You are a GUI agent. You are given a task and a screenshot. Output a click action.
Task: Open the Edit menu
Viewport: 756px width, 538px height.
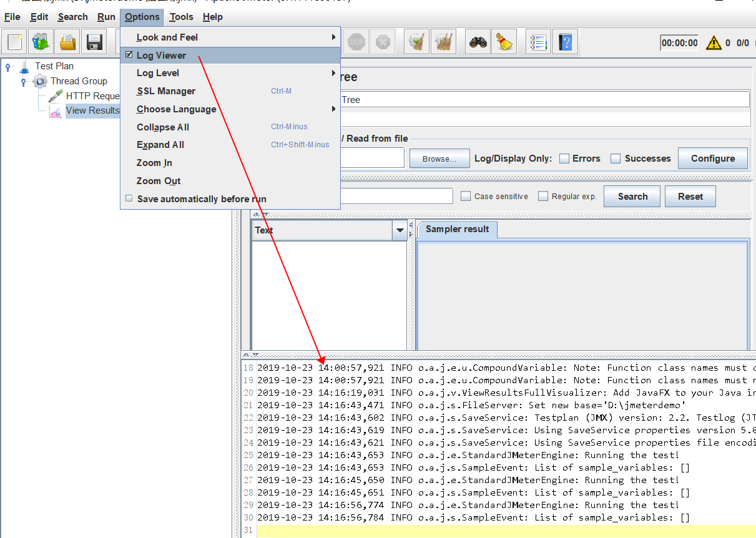point(39,17)
